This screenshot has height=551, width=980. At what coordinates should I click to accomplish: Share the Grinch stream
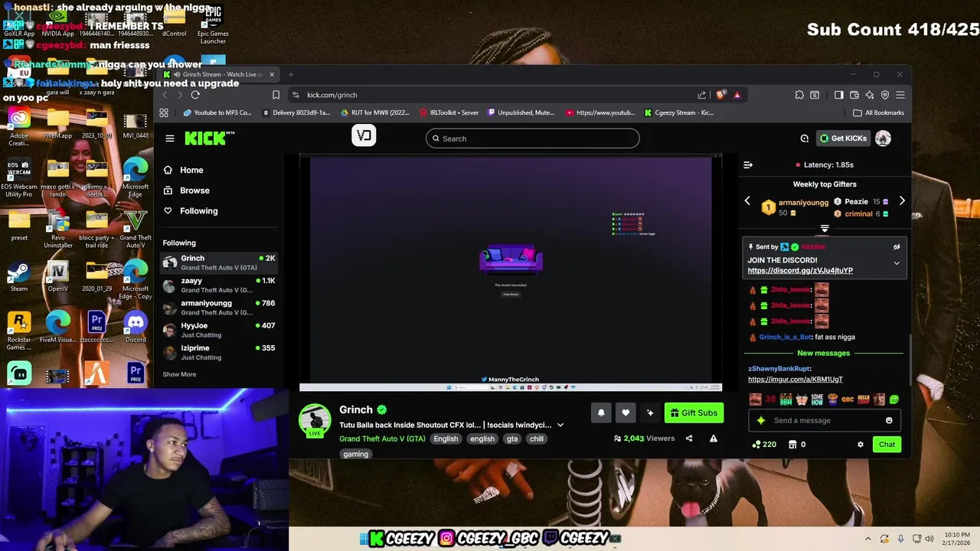point(689,439)
